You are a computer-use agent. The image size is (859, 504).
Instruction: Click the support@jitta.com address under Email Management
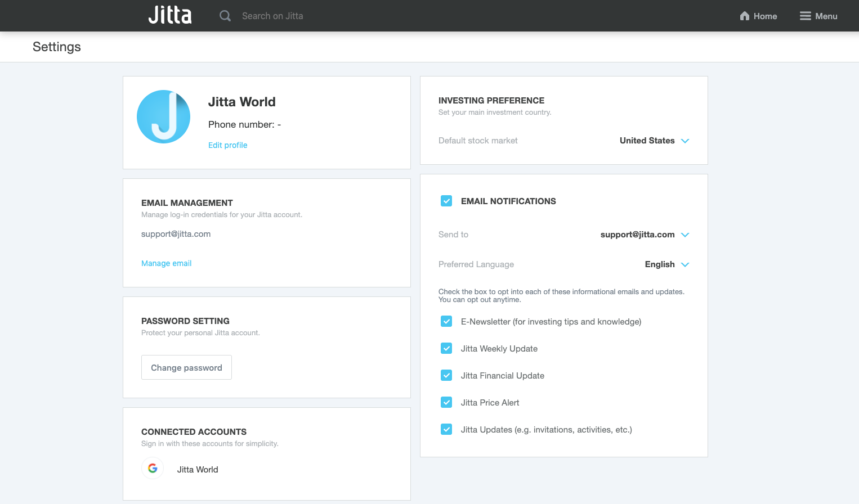pos(176,234)
